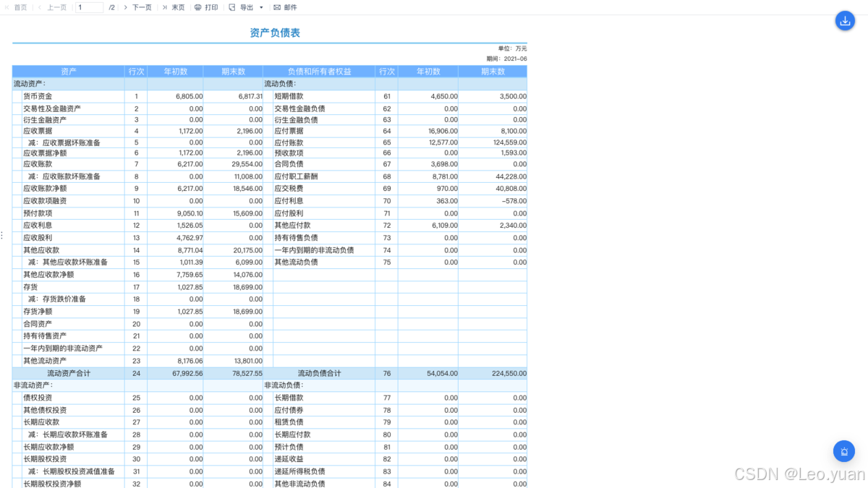Click the 递延所得税负债 row label
Viewport: 868px width, 488px height.
coord(299,471)
